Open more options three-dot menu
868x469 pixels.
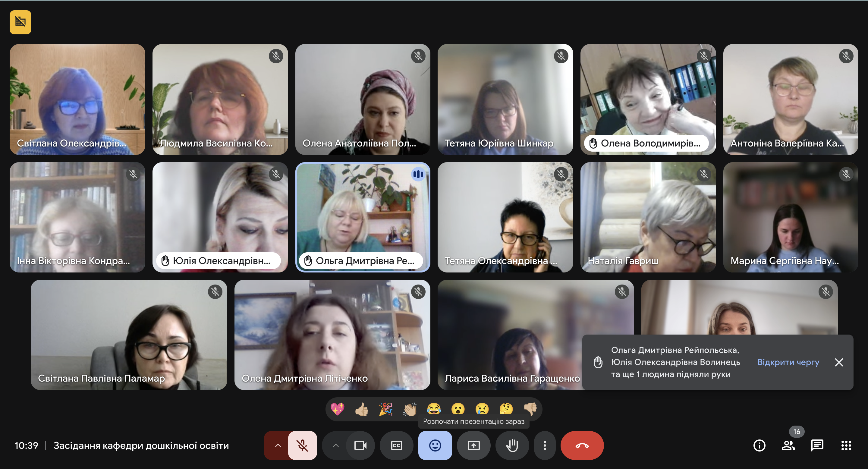pos(545,445)
